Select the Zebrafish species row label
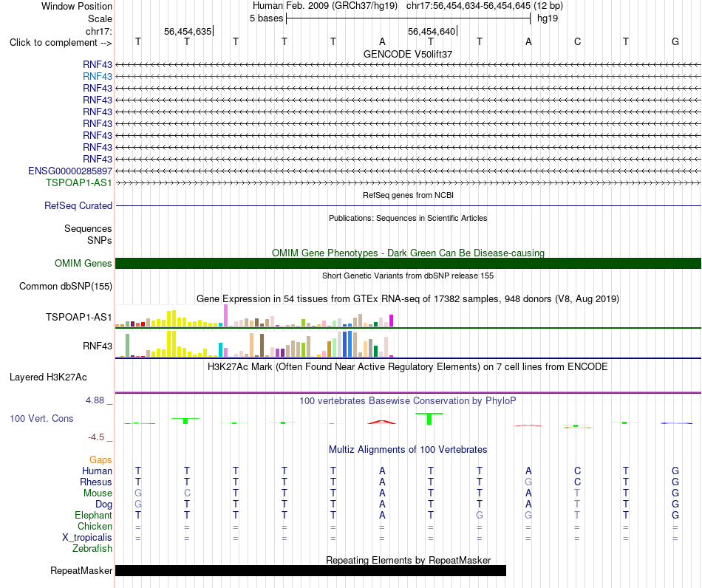 [92, 549]
